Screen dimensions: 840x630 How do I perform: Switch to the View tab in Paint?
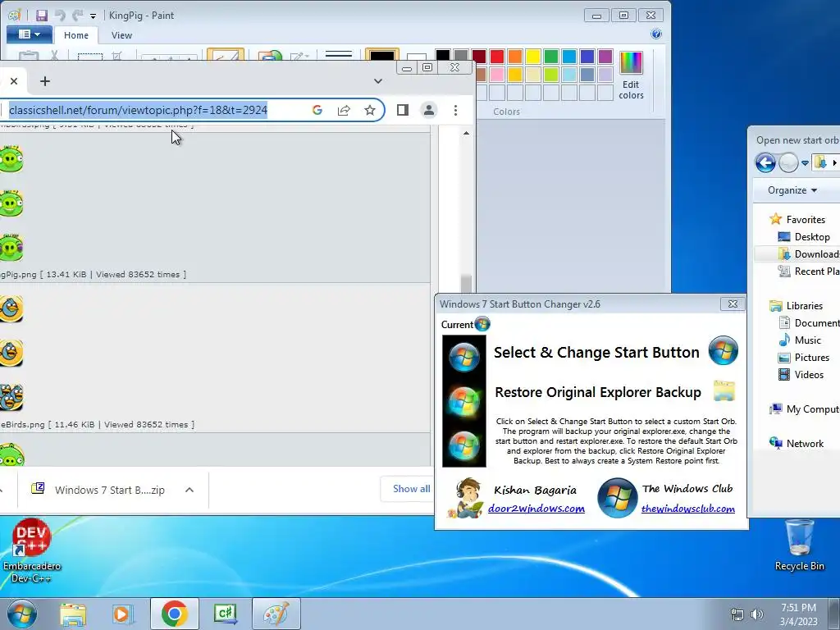[121, 35]
